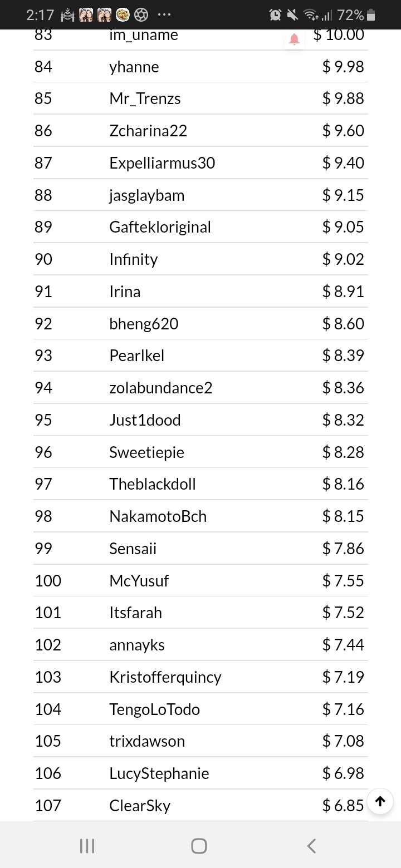Image resolution: width=401 pixels, height=868 pixels.
Task: Open LucyStephanie's leaderboard entry
Action: click(200, 773)
